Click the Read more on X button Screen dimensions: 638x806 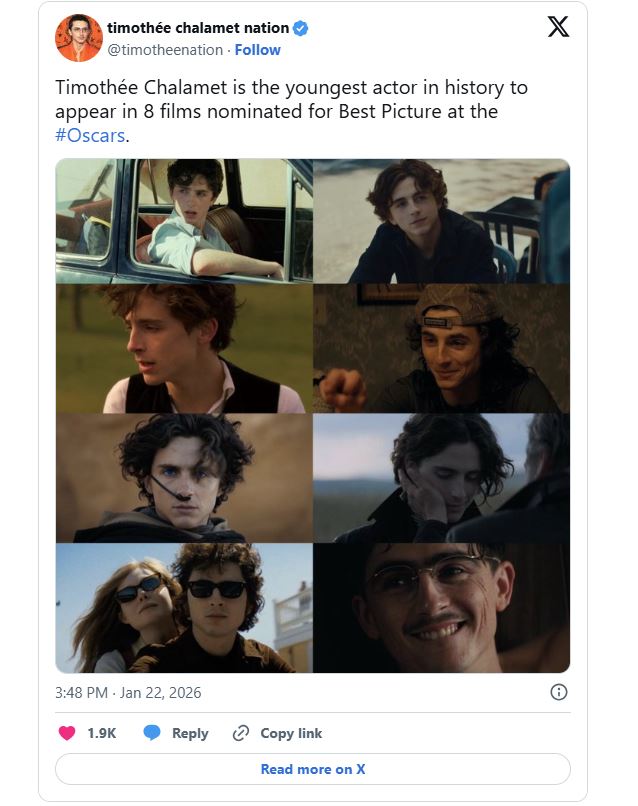[313, 769]
